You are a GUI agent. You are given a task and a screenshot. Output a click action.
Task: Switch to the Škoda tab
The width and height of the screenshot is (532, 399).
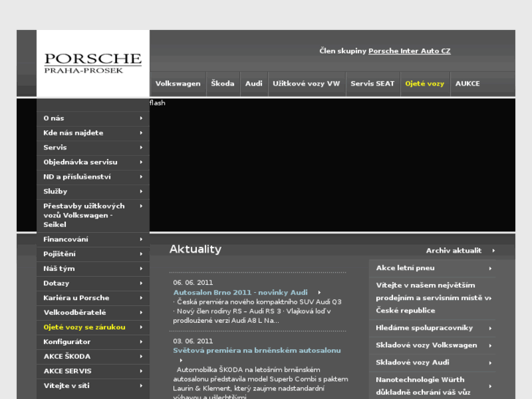[x=222, y=83]
